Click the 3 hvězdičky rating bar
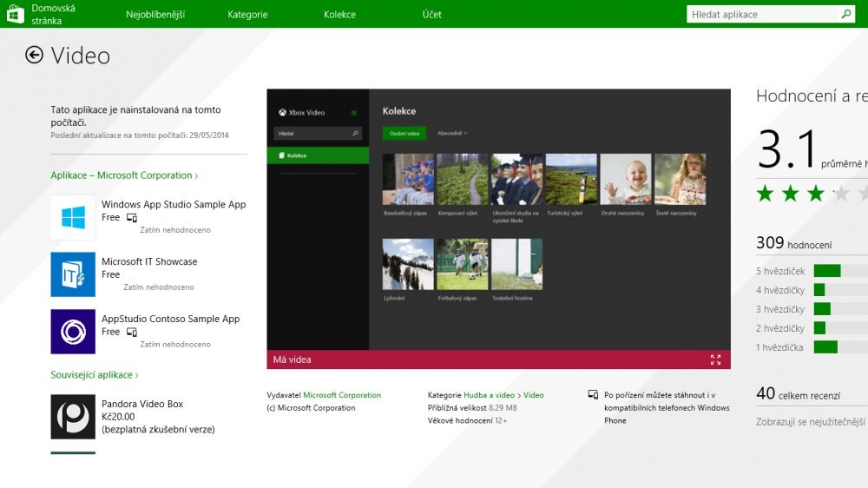868x488 pixels. (841, 309)
